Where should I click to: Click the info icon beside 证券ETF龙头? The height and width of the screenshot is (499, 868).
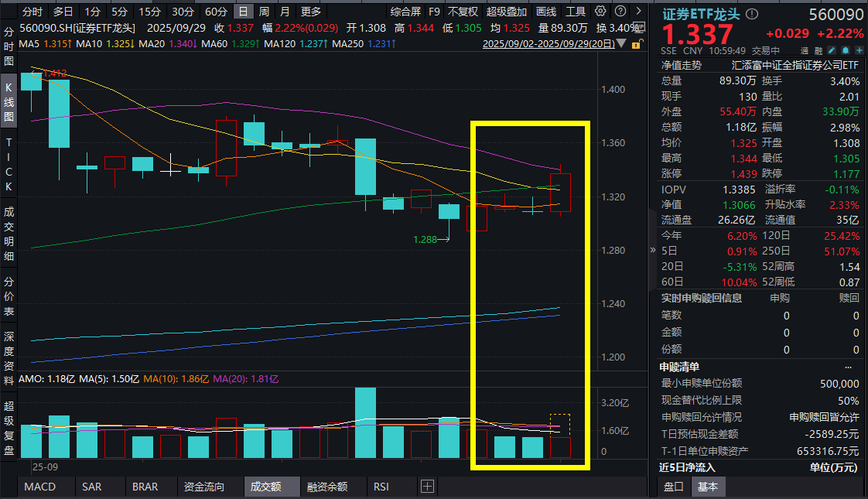click(754, 14)
